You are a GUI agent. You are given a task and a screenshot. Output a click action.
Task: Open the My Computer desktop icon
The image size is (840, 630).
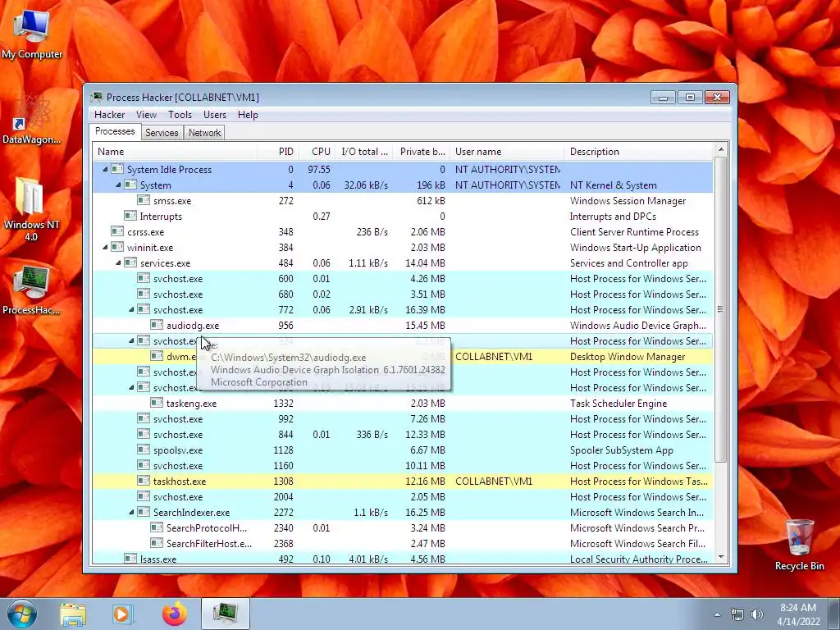(x=32, y=33)
